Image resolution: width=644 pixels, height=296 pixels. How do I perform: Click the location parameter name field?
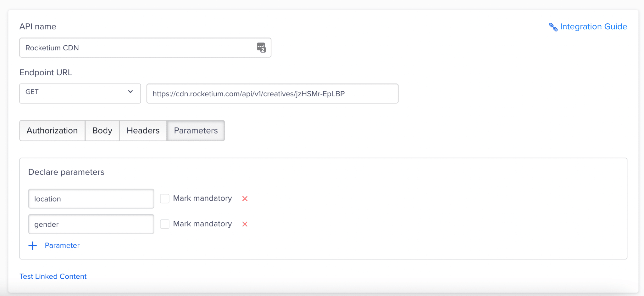point(91,199)
